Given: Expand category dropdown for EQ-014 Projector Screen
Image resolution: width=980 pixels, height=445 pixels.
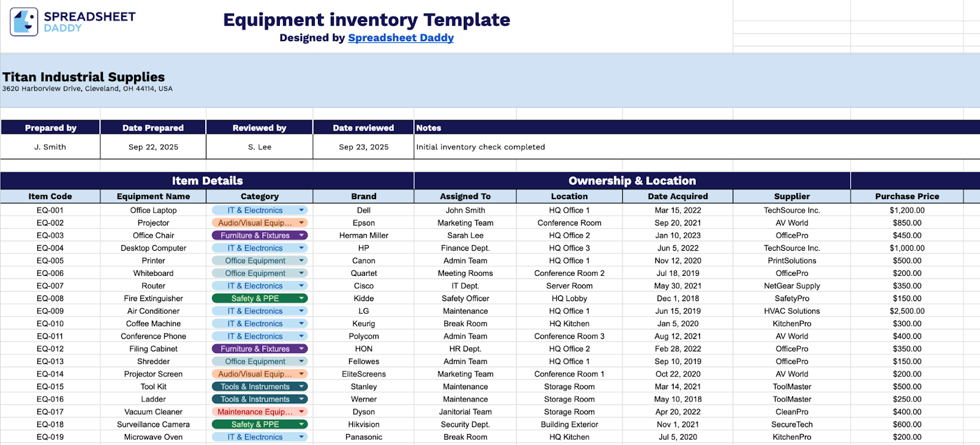Looking at the screenshot, I should (x=301, y=374).
